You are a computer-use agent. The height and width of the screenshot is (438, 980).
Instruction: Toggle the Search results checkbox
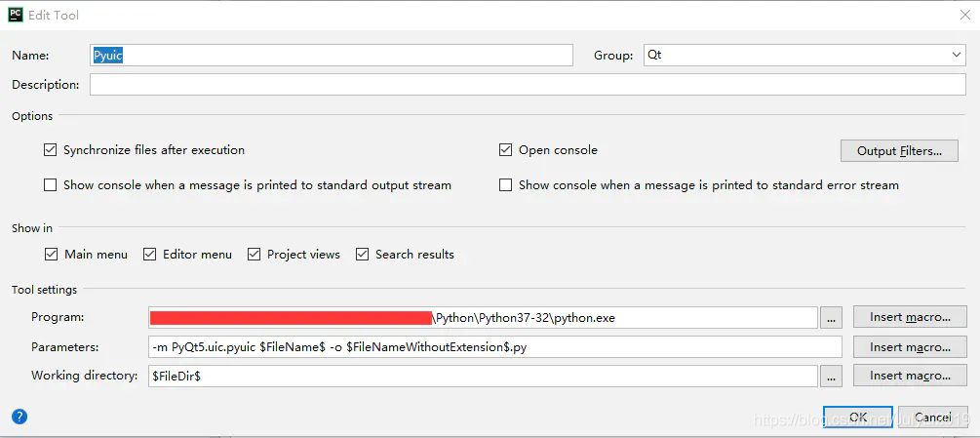coord(362,255)
